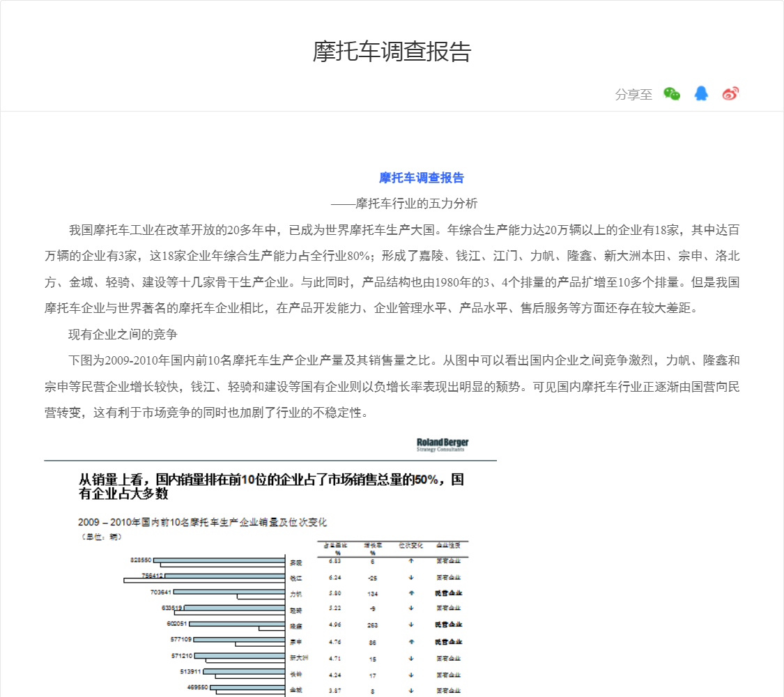The image size is (784, 697).
Task: Click the 企业性质 column header
Action: click(x=449, y=546)
